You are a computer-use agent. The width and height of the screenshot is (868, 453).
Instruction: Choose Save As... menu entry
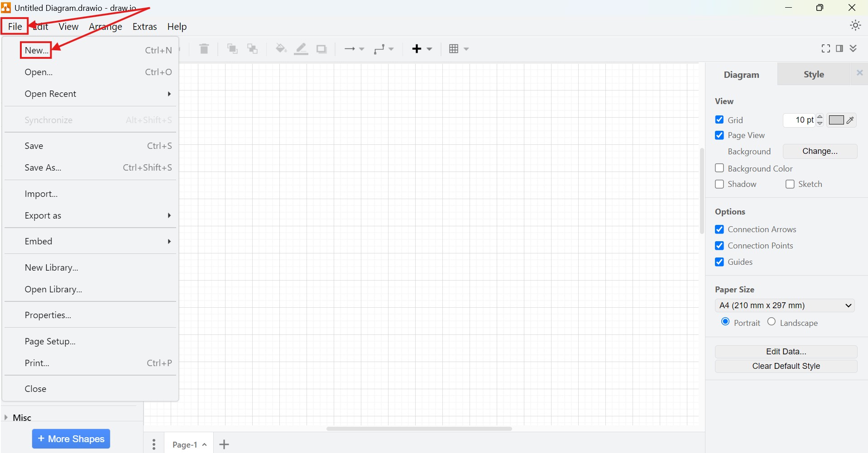90,167
